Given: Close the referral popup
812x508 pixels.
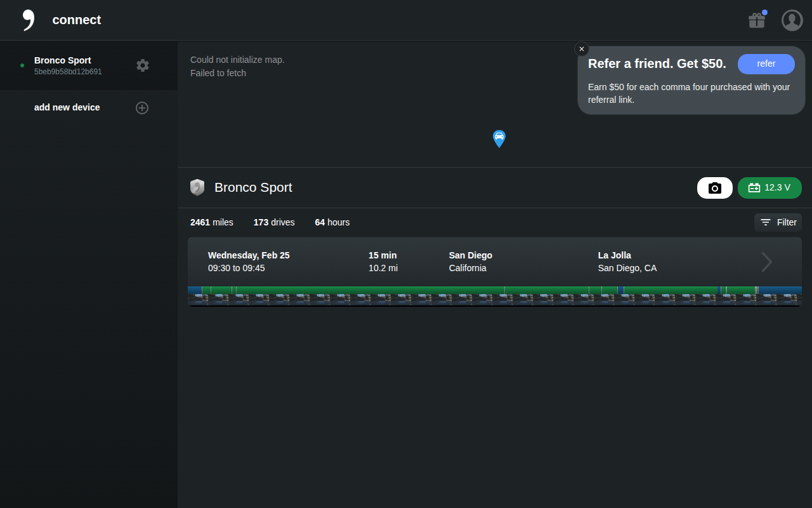Looking at the screenshot, I should (582, 49).
